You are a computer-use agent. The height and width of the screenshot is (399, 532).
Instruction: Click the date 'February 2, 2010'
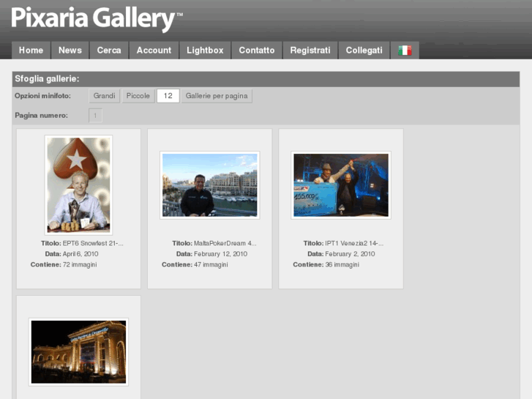pos(350,253)
